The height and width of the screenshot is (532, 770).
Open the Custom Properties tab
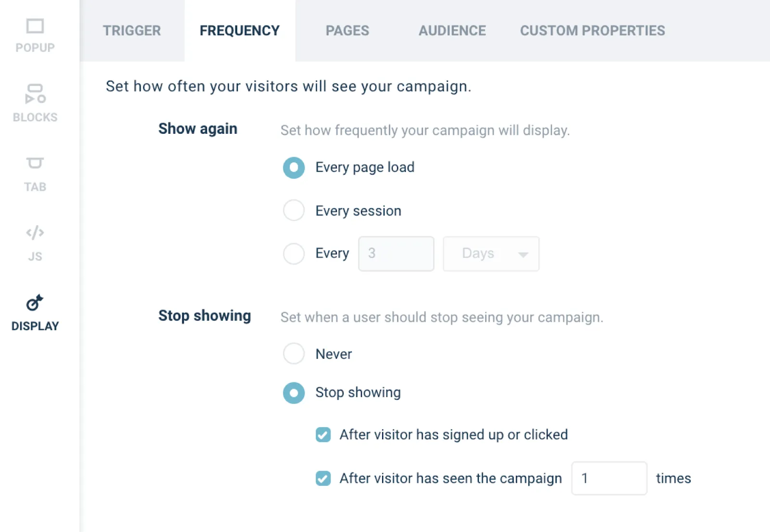[x=592, y=31]
